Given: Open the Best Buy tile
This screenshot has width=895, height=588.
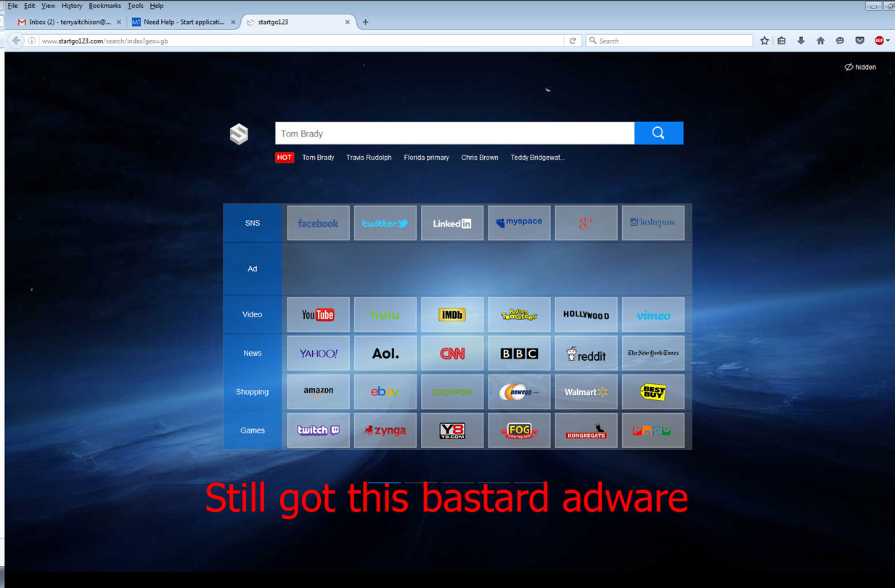Looking at the screenshot, I should tap(653, 391).
